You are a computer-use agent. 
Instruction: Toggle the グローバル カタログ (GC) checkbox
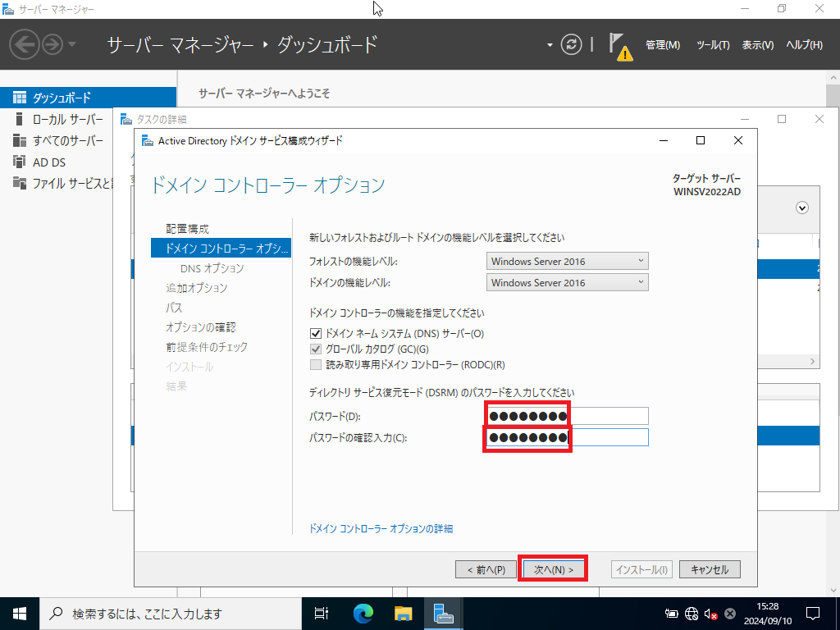click(x=316, y=349)
